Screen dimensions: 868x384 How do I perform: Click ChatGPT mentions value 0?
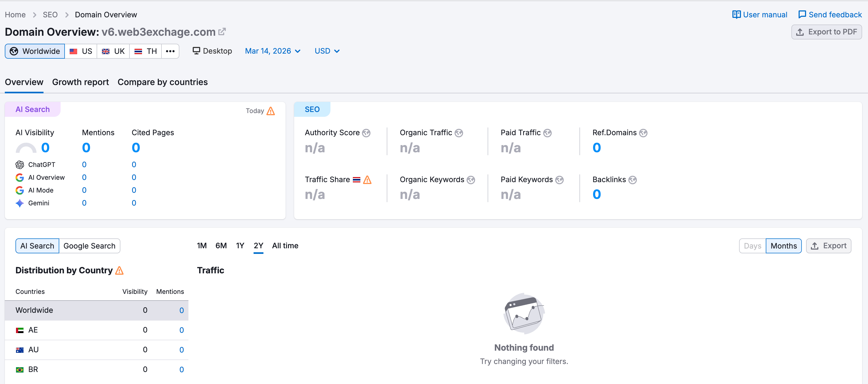[x=84, y=165]
